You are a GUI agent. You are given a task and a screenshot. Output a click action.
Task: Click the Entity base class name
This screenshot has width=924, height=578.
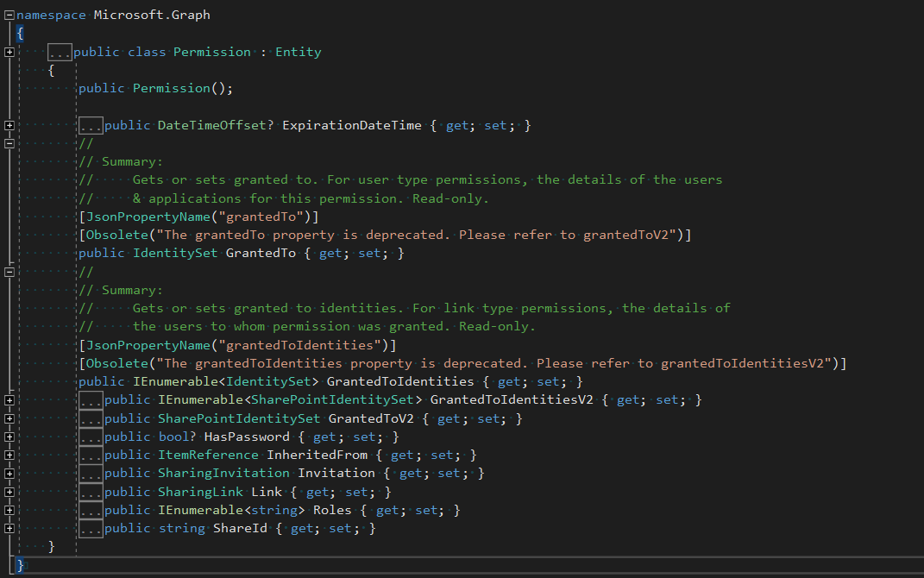click(299, 52)
